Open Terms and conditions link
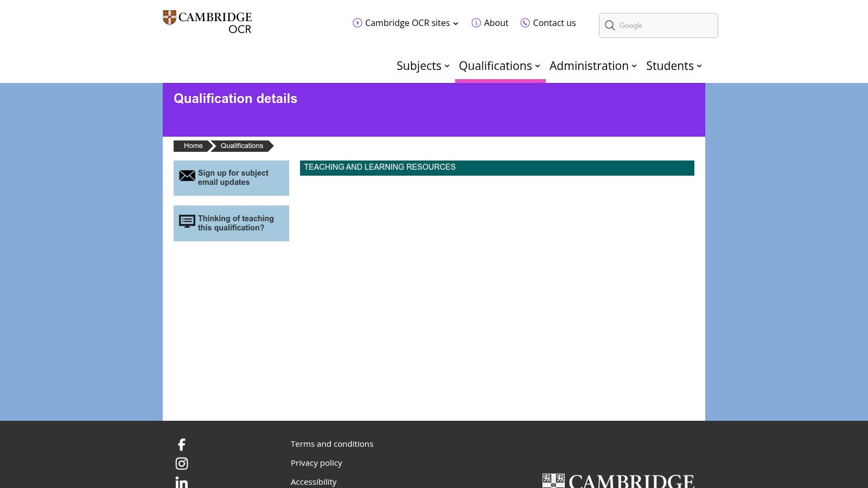 (332, 444)
